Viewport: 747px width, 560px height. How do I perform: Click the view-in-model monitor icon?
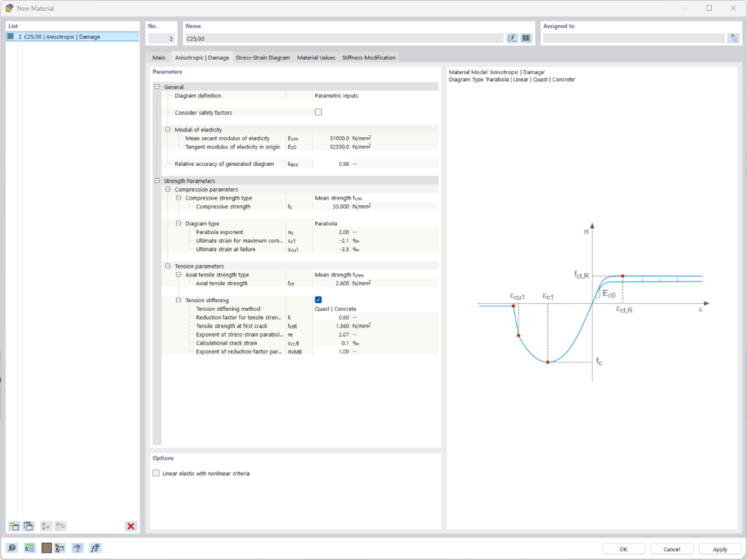tap(78, 548)
